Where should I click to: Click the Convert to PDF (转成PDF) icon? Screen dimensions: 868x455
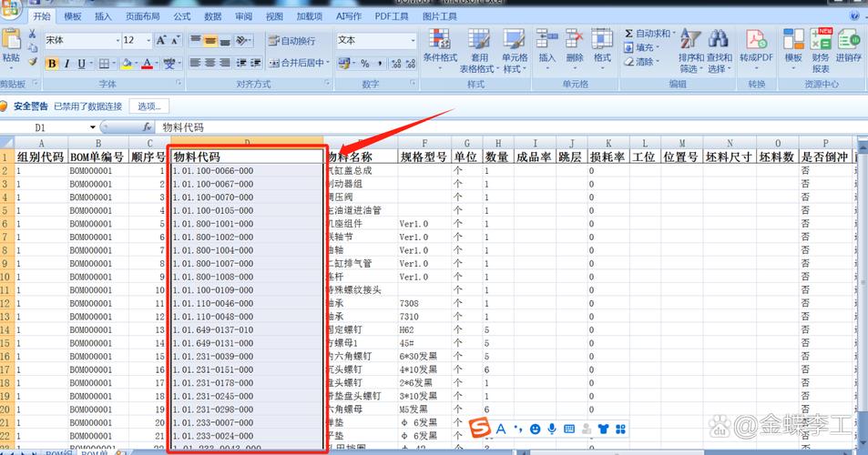pyautogui.click(x=756, y=40)
